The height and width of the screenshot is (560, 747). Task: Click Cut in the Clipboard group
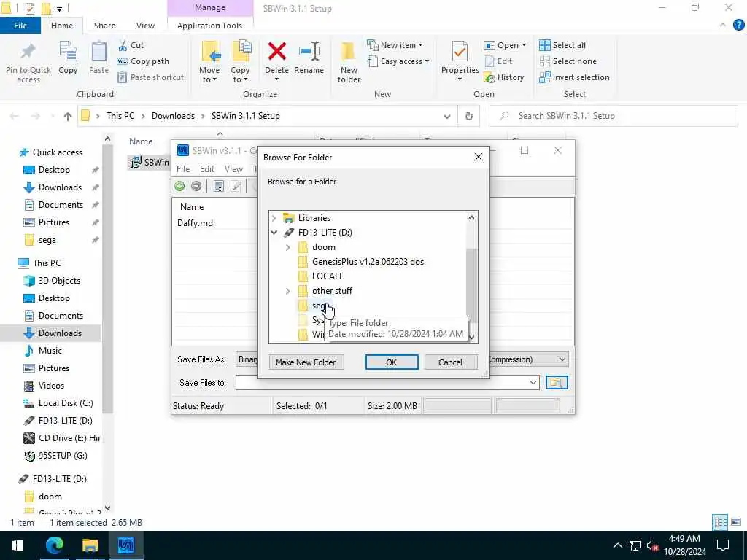(131, 45)
